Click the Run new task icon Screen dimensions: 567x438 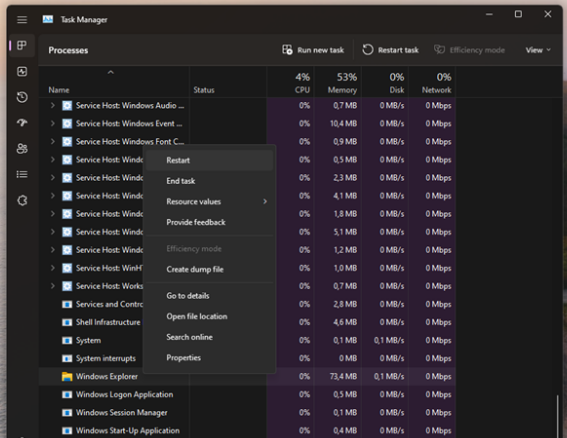point(287,50)
